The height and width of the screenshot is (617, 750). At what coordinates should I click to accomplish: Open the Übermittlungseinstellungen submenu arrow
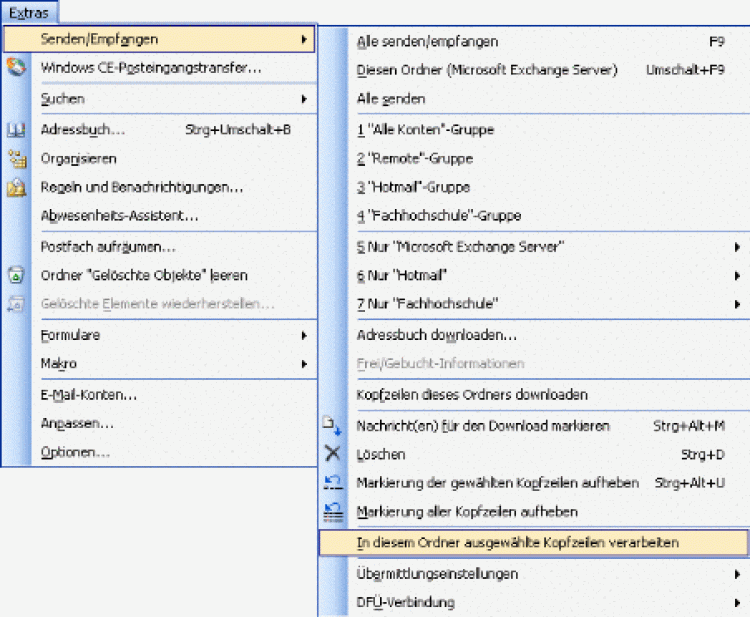point(736,574)
